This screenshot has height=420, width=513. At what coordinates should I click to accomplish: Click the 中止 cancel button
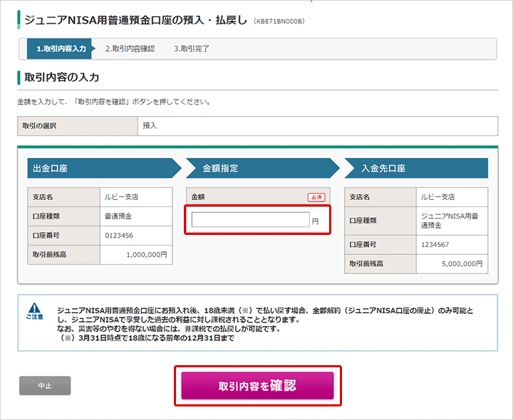45,386
